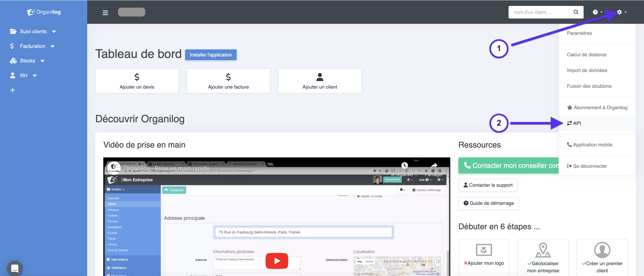The height and width of the screenshot is (276, 644).
Task: Click the Ajouter une facture card
Action: (228, 81)
